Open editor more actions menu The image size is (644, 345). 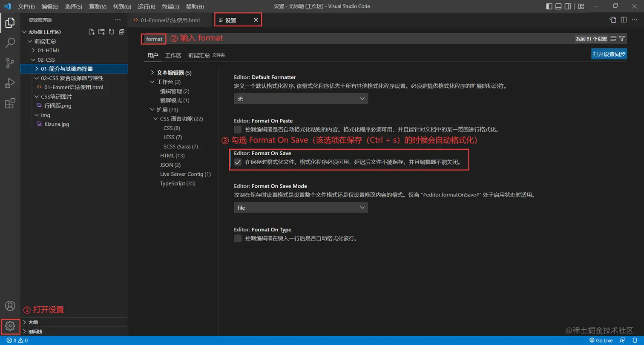click(x=634, y=20)
